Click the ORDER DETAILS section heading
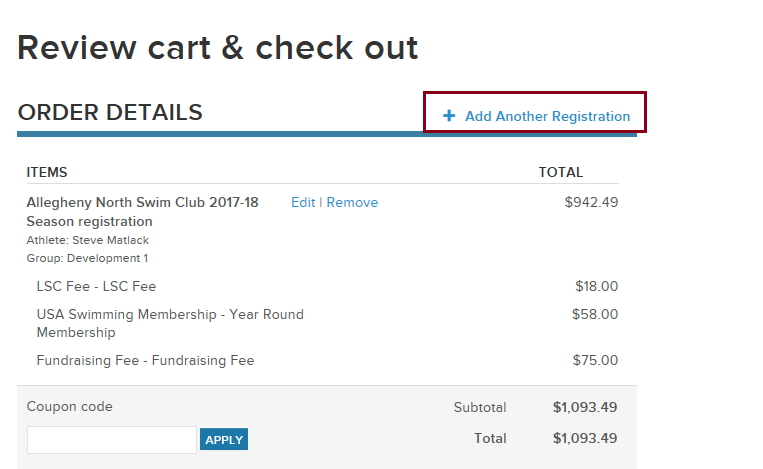This screenshot has width=763, height=469. (x=110, y=113)
